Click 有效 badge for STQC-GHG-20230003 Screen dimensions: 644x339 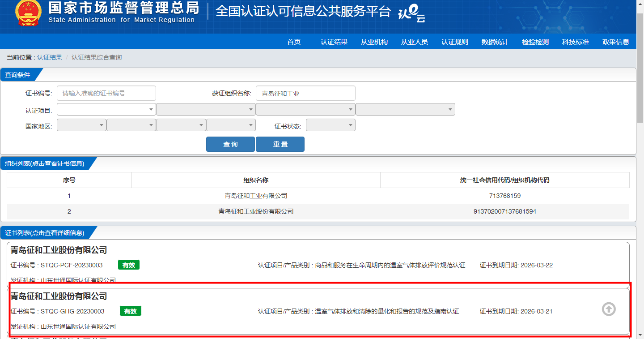coord(131,311)
